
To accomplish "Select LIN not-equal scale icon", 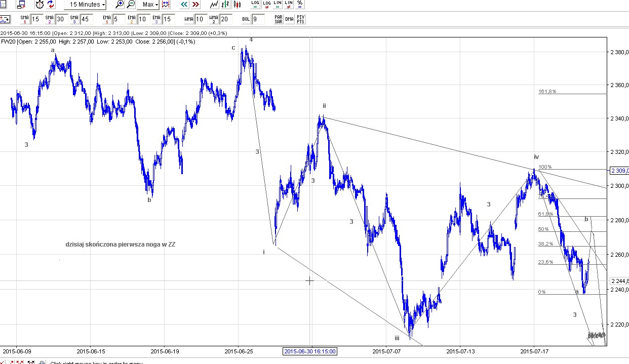I will 289,5.
